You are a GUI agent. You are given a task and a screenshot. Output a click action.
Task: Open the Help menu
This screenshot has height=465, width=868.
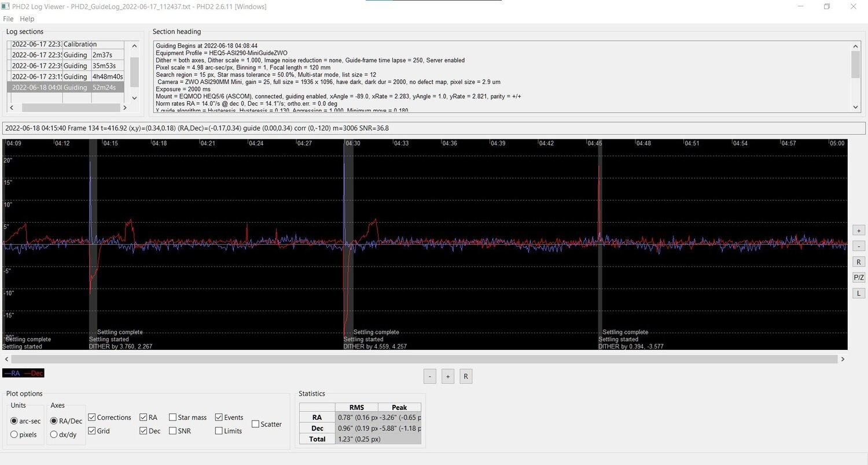coord(27,19)
